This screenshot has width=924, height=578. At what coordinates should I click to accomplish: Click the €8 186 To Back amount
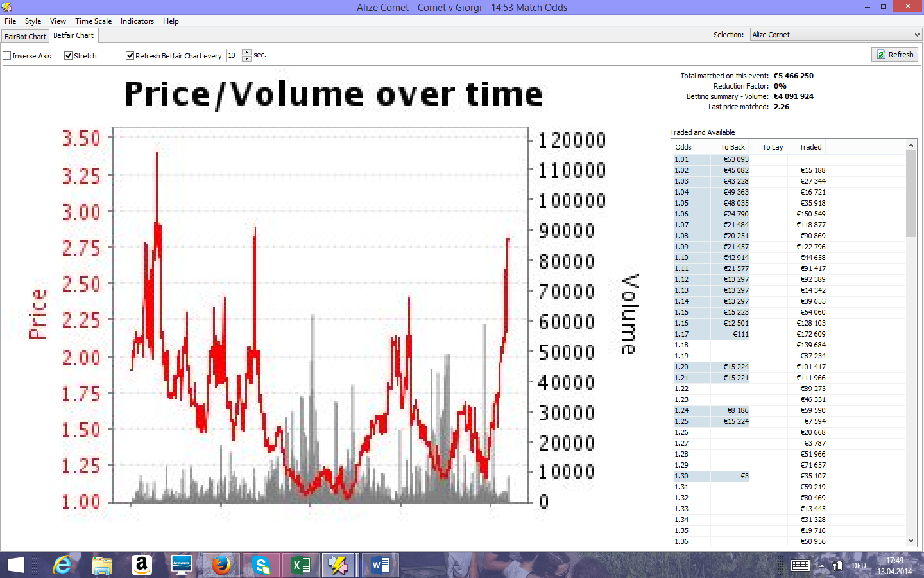tap(738, 410)
